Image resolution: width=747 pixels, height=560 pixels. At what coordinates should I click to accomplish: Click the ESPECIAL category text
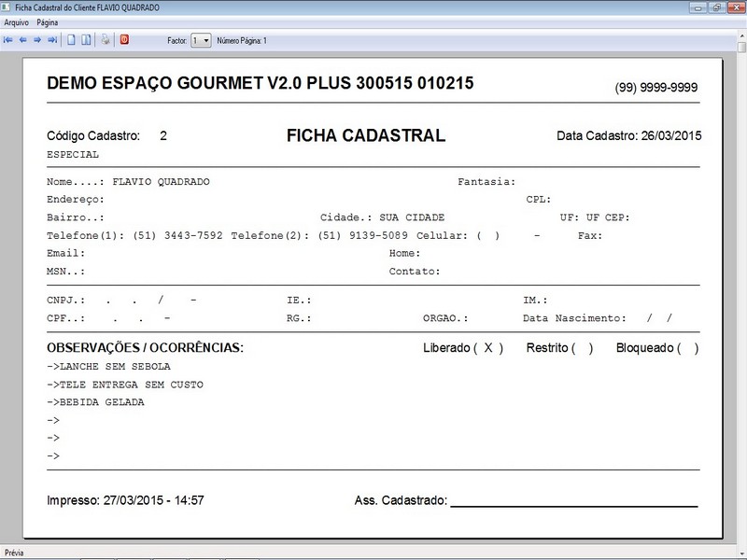click(73, 154)
